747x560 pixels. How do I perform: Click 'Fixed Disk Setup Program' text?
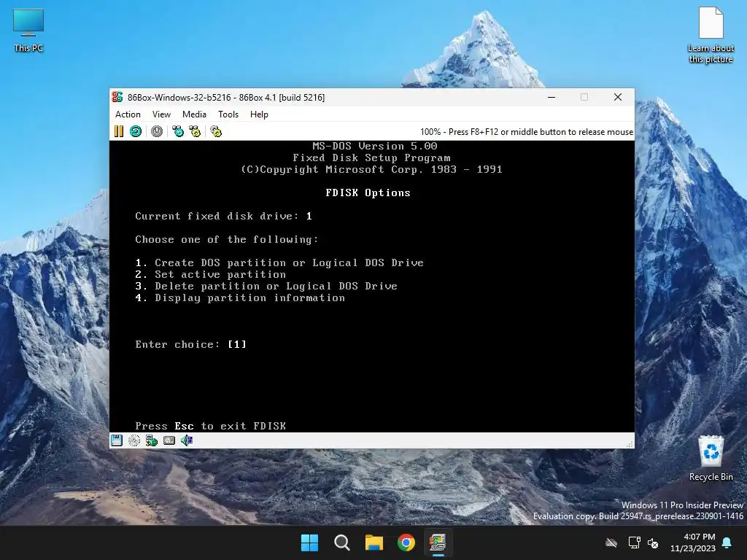click(x=371, y=157)
